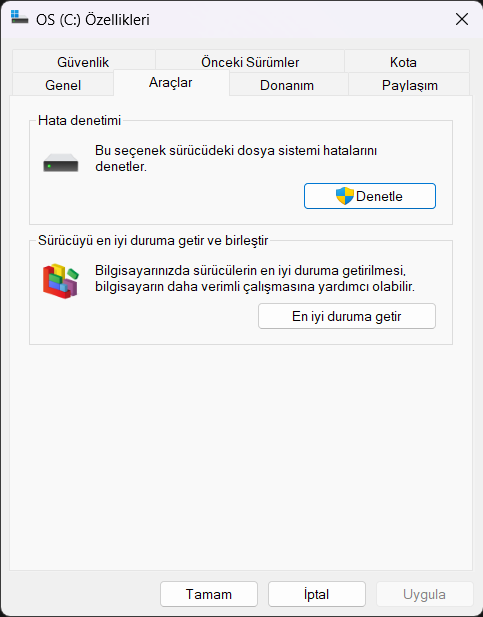The width and height of the screenshot is (483, 617).
Task: Click the drive icon in the title bar
Action: (19, 17)
